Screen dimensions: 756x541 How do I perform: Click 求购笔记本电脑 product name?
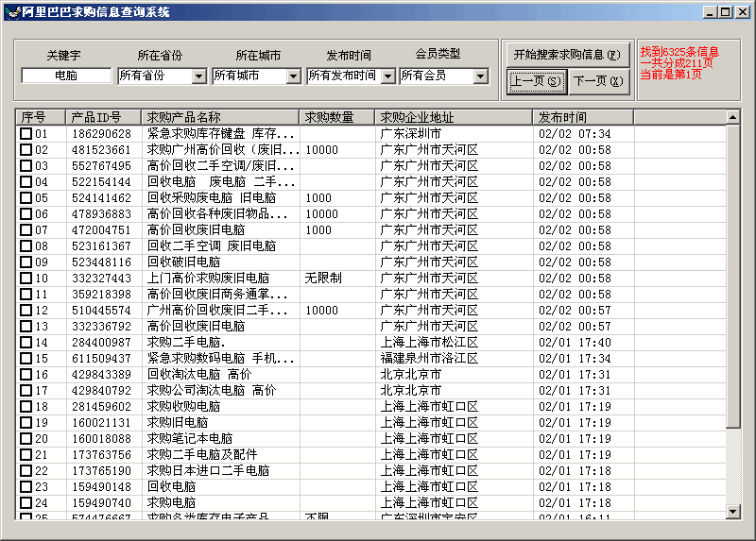190,439
